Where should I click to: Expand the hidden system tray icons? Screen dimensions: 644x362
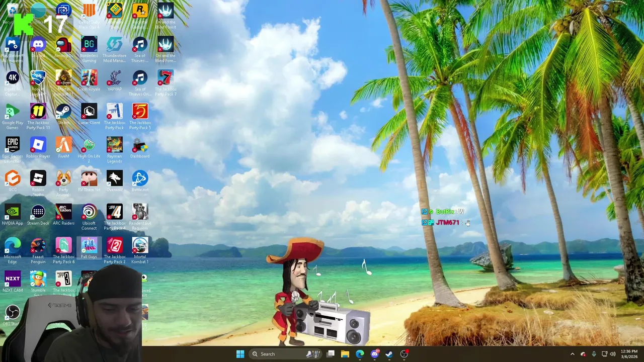click(573, 354)
